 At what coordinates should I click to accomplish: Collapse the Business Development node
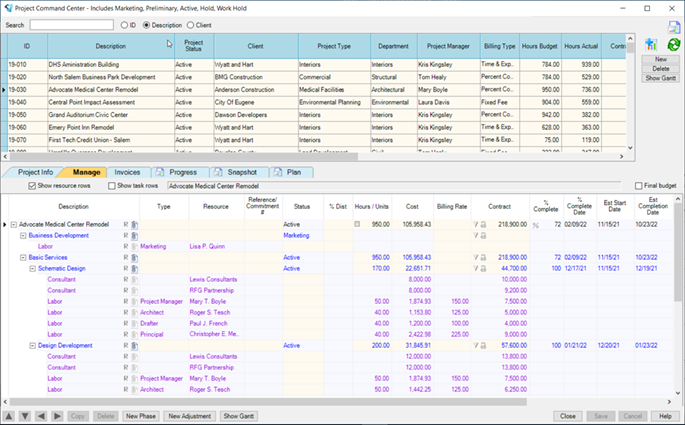pyautogui.click(x=23, y=235)
